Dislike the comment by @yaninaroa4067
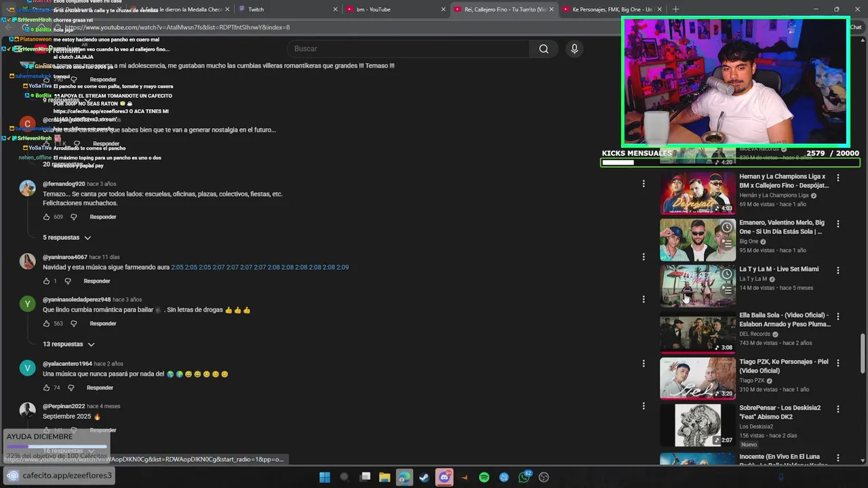 [68, 281]
